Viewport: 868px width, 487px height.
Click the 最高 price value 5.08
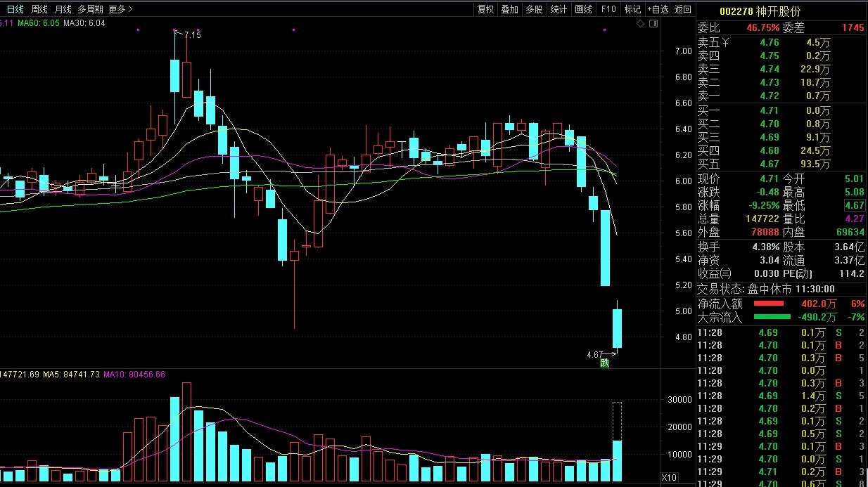tap(855, 192)
